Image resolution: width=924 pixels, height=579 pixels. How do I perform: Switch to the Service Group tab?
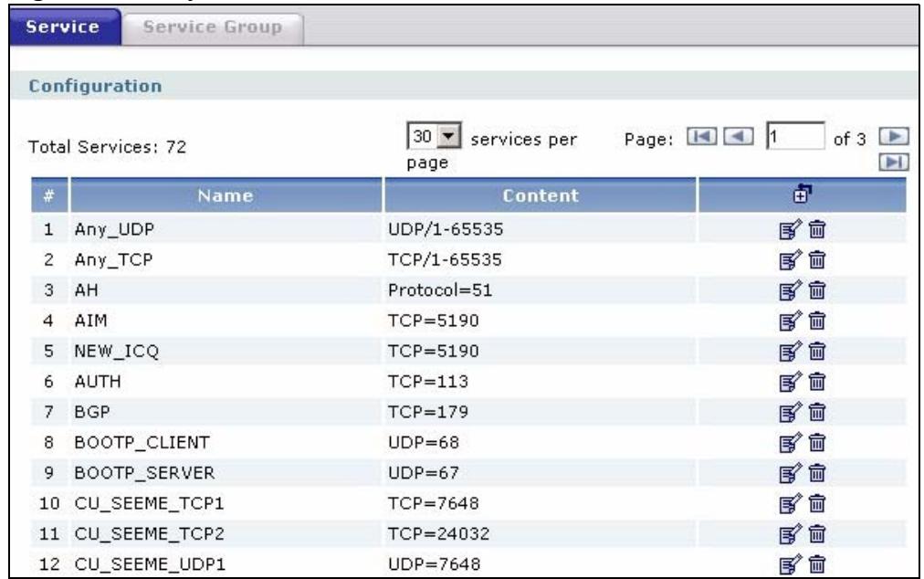tap(212, 27)
